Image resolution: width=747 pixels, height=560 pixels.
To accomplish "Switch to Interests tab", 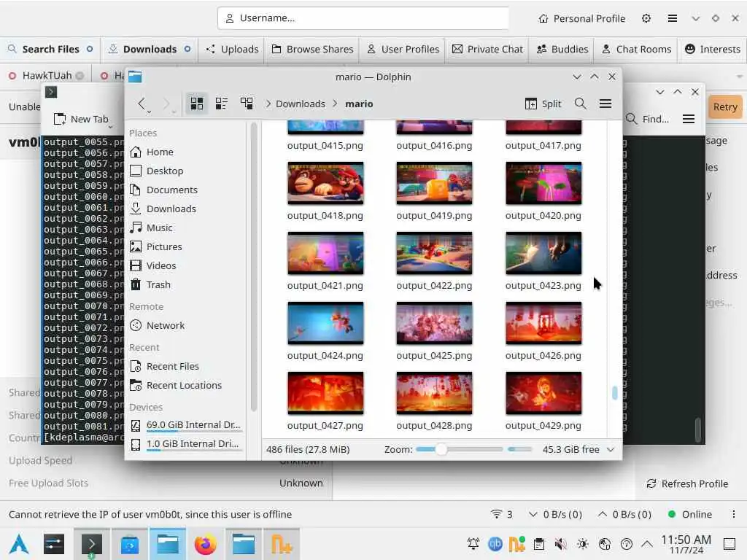I will coord(712,49).
